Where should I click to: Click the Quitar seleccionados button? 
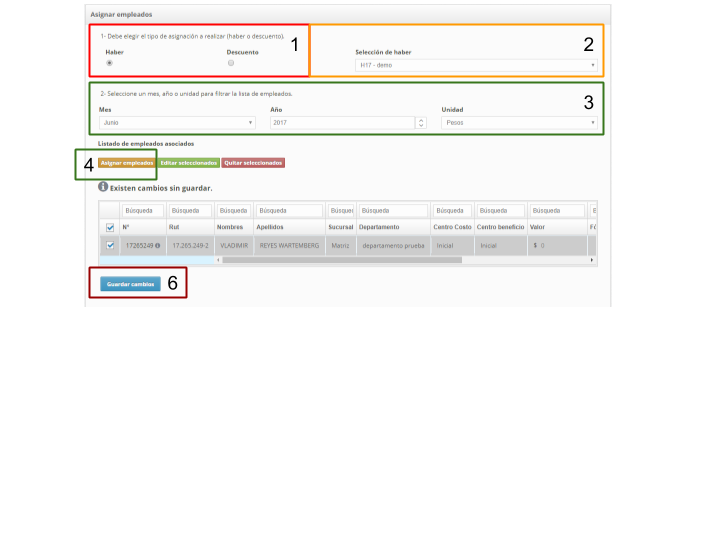(x=253, y=163)
